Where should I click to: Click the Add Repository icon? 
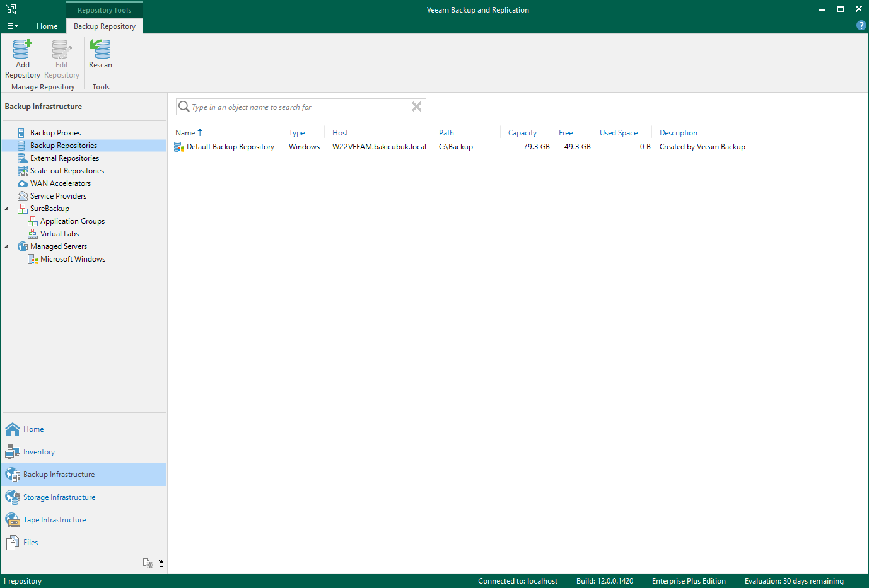click(x=22, y=49)
